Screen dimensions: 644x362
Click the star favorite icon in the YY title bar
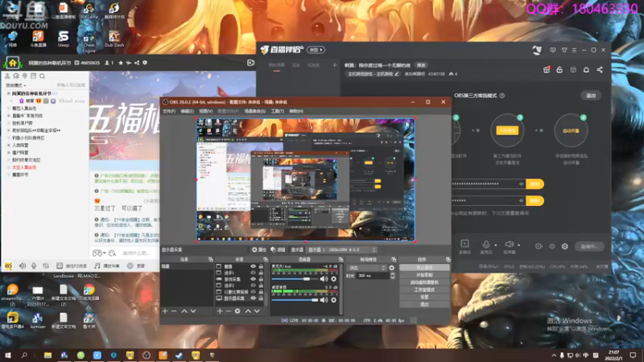pyautogui.click(x=121, y=63)
